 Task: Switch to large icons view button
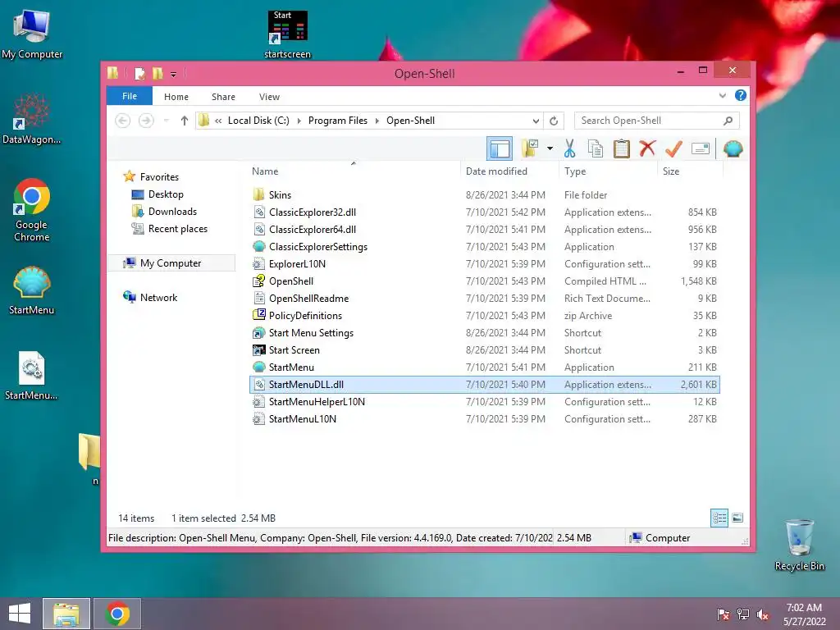pos(737,518)
